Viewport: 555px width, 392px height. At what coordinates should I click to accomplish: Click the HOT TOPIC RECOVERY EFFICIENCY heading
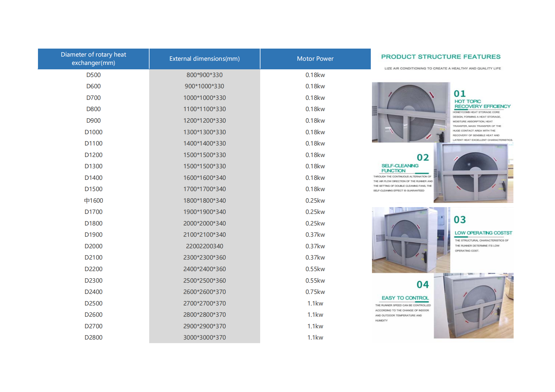482,104
